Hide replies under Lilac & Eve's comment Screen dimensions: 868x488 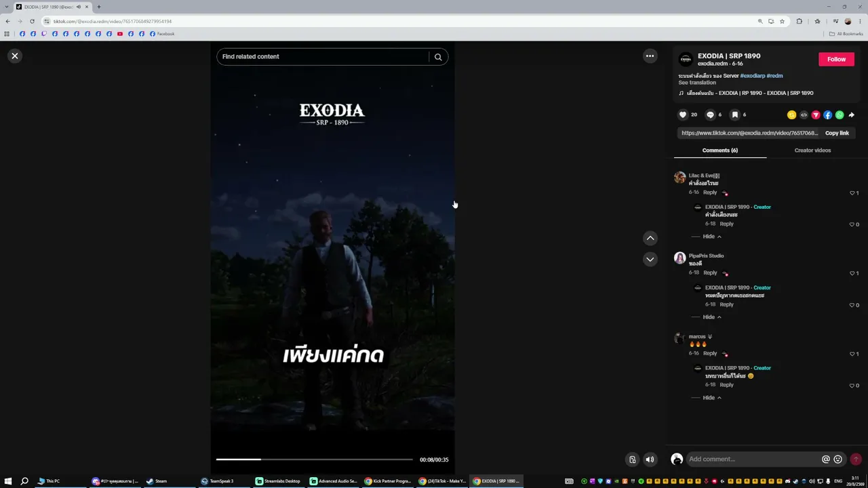click(711, 237)
